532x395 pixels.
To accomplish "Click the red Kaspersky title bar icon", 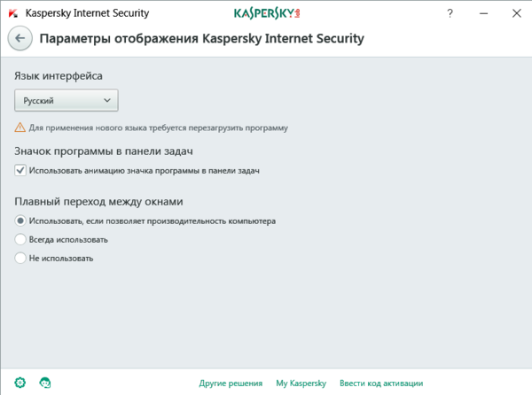I will [x=12, y=13].
